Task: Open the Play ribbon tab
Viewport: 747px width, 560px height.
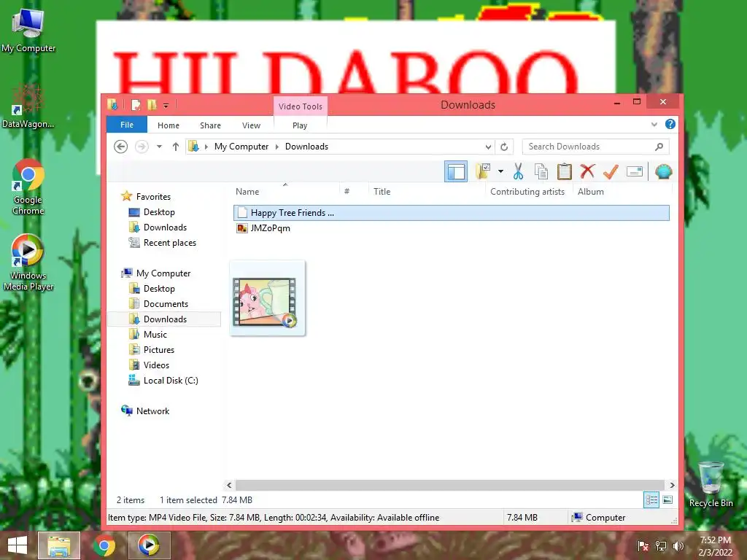Action: (x=300, y=125)
